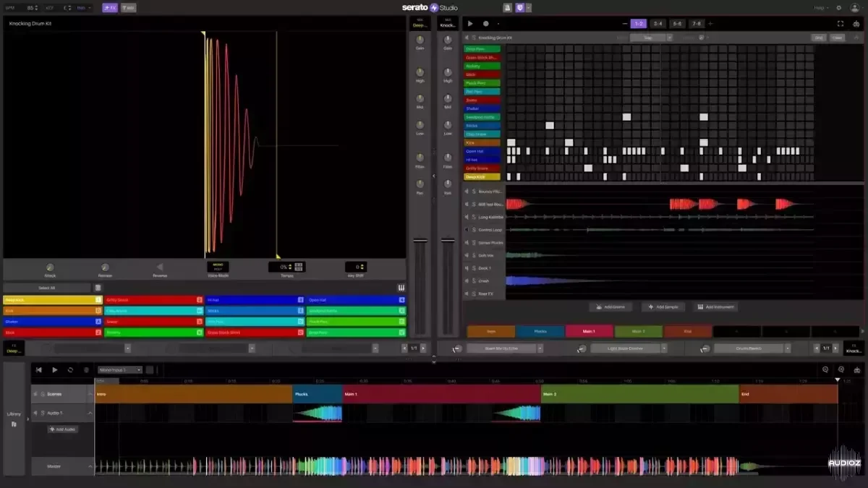Select the Main 1 scene button
Viewport: 868px width, 488px height.
point(590,331)
